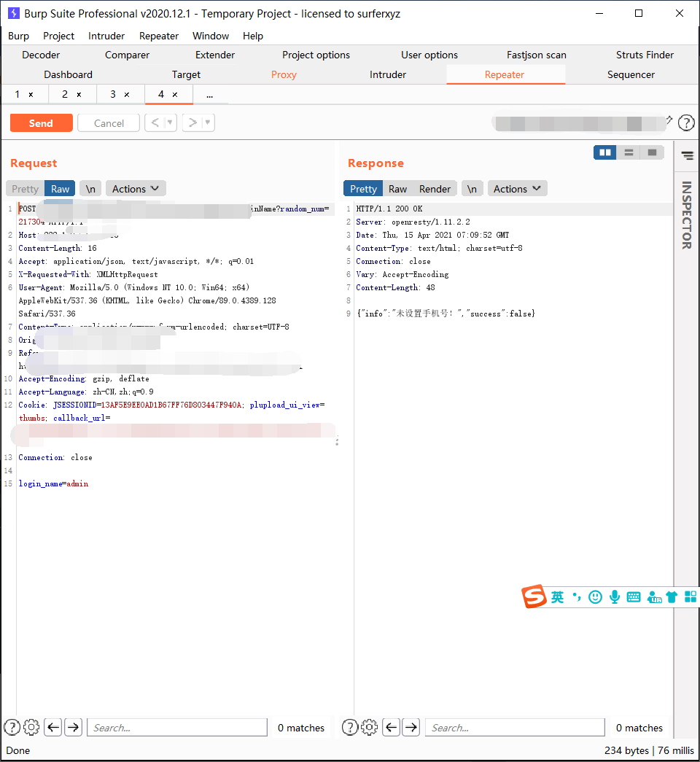Switch to Comparer tab
This screenshot has width=700, height=762.
click(x=128, y=55)
